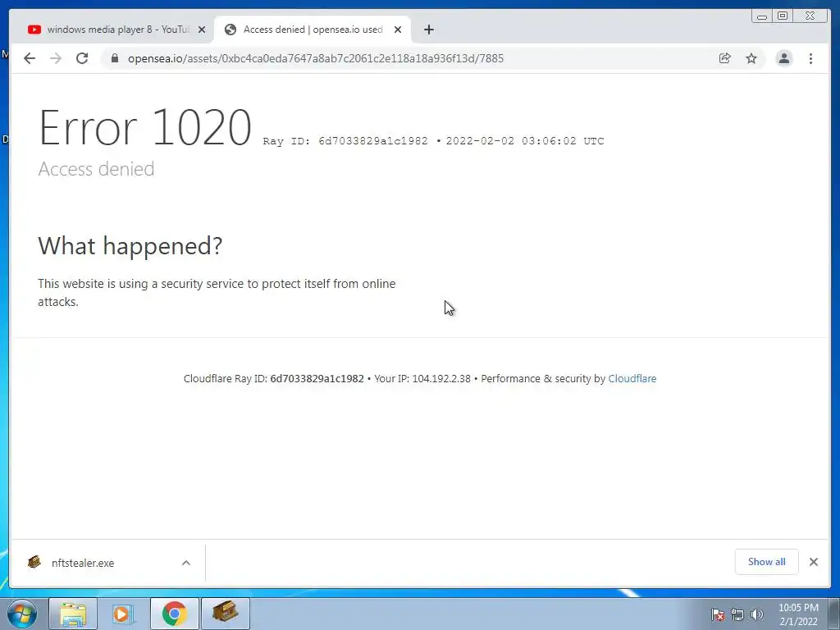Image resolution: width=840 pixels, height=630 pixels.
Task: Go back to the previous page
Action: tap(30, 58)
